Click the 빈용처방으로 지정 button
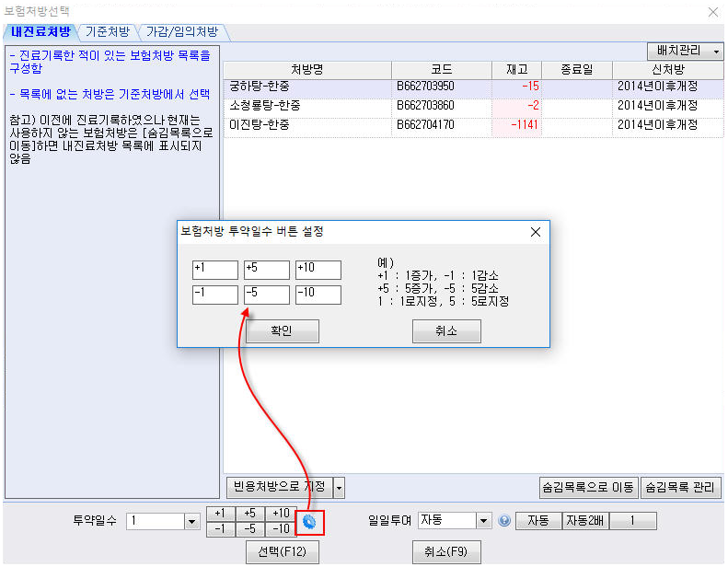The image size is (728, 567). (280, 487)
